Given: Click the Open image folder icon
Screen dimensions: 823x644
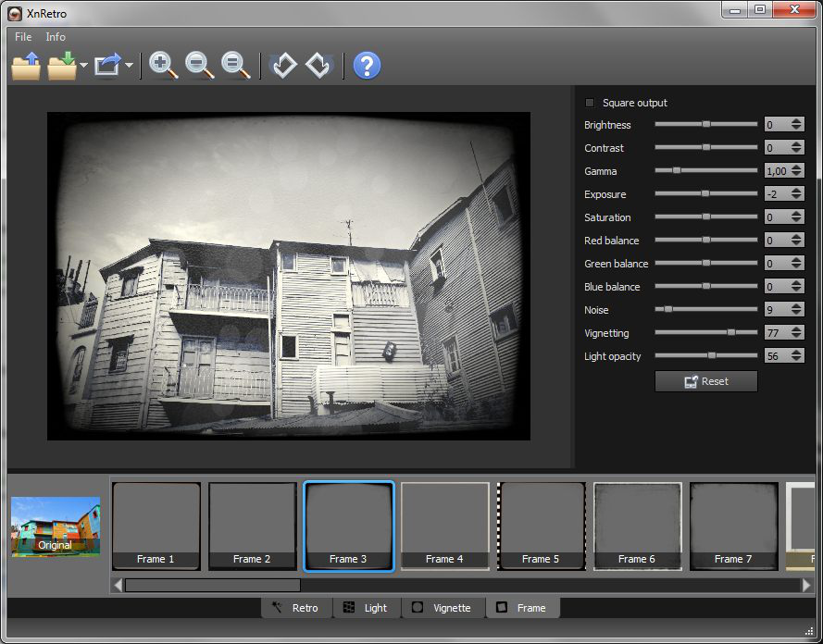Looking at the screenshot, I should 26,66.
